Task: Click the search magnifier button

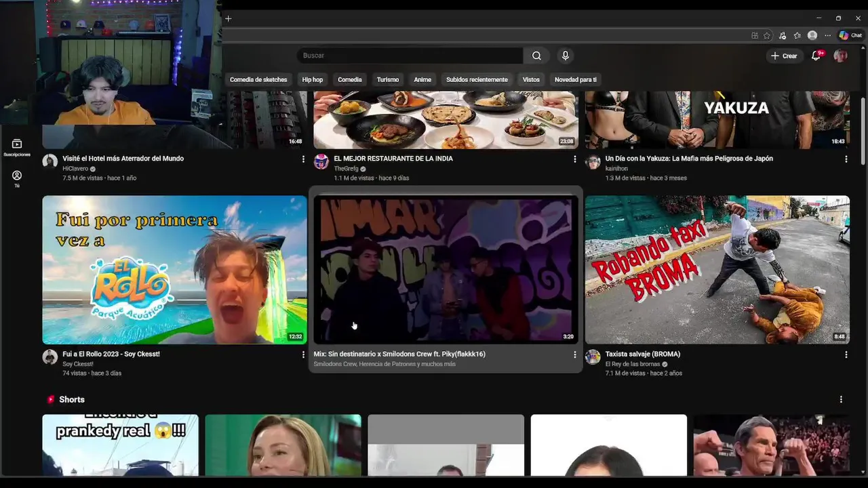Action: pos(536,56)
